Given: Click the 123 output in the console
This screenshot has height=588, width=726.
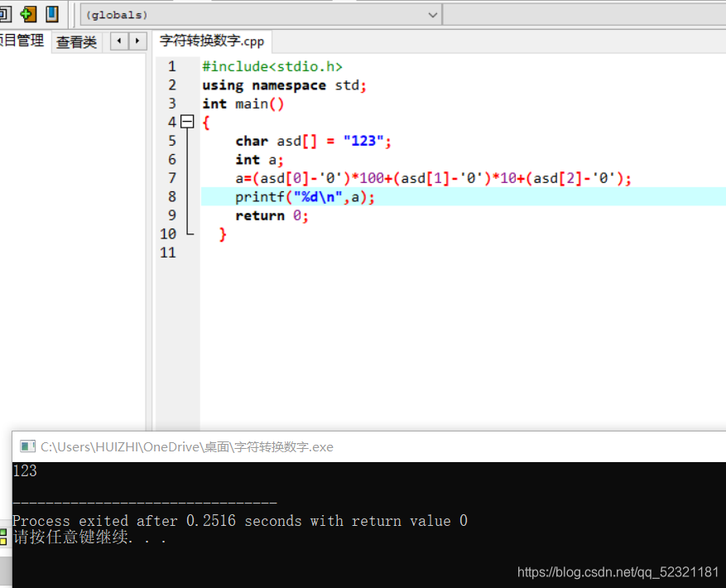Looking at the screenshot, I should click(25, 470).
